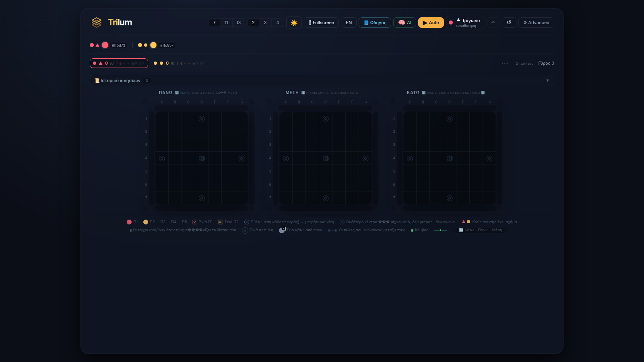Open yellow #ffc857 color swatch
This screenshot has height=362, width=644.
click(153, 45)
